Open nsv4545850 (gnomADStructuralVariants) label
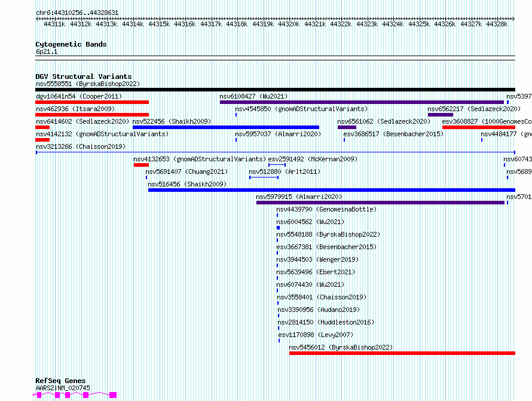Viewport: 532px width, 401px height. (301, 109)
